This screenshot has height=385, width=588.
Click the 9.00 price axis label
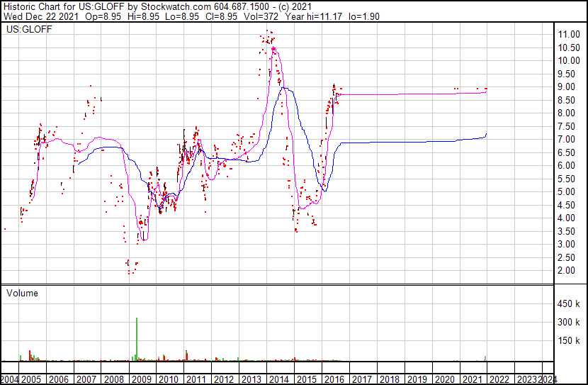click(x=567, y=87)
